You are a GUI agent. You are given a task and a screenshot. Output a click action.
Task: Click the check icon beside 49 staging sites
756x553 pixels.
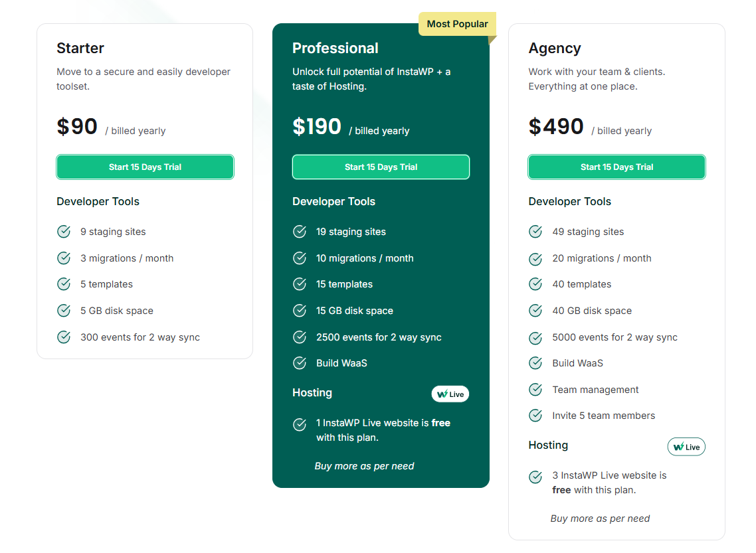[x=535, y=232]
